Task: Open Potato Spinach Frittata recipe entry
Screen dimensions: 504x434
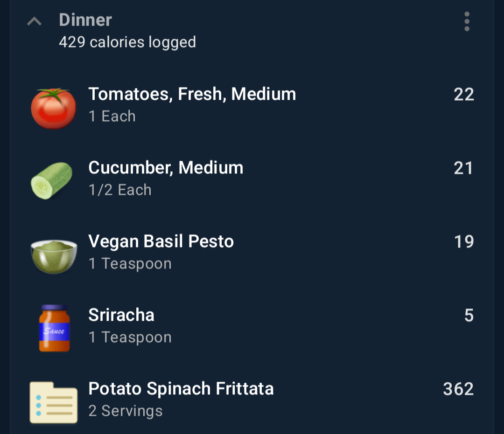Action: [252, 400]
